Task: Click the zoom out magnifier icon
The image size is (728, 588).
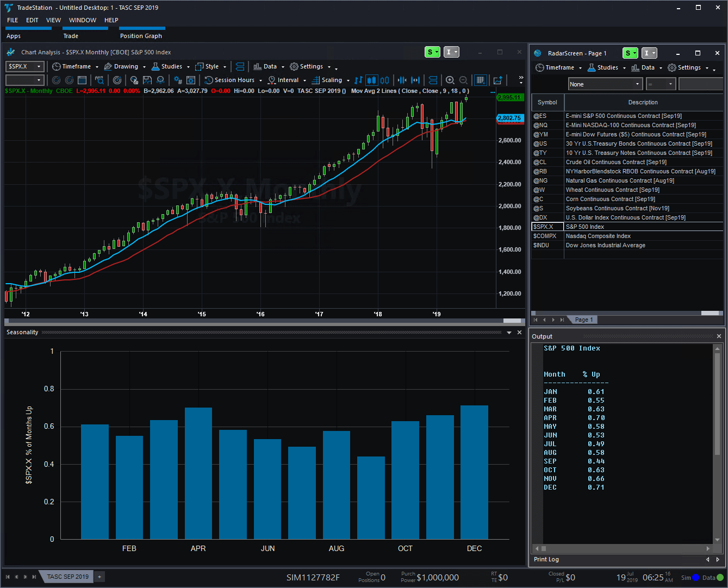Action: click(x=463, y=80)
